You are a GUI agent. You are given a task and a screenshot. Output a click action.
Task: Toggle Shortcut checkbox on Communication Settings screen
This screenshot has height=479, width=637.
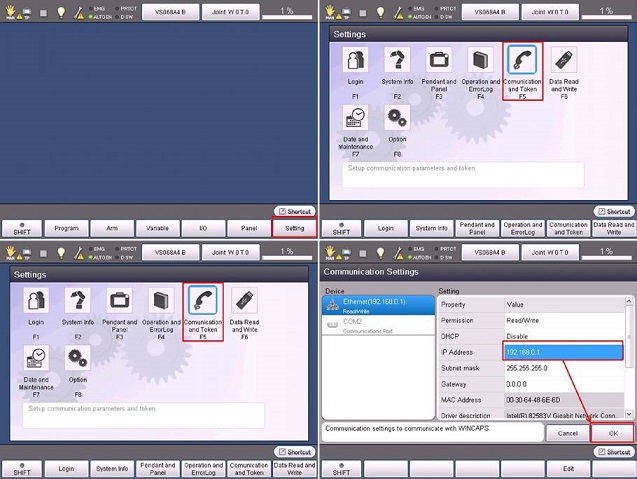pos(599,451)
